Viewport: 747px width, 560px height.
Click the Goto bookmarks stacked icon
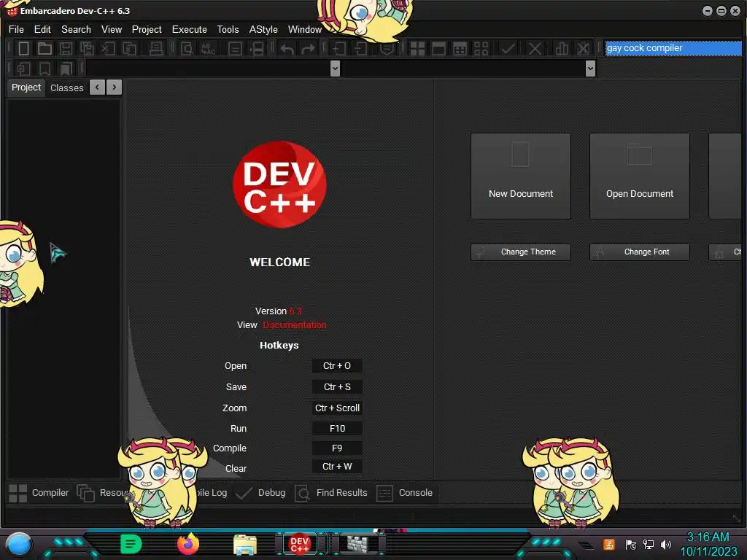66,69
